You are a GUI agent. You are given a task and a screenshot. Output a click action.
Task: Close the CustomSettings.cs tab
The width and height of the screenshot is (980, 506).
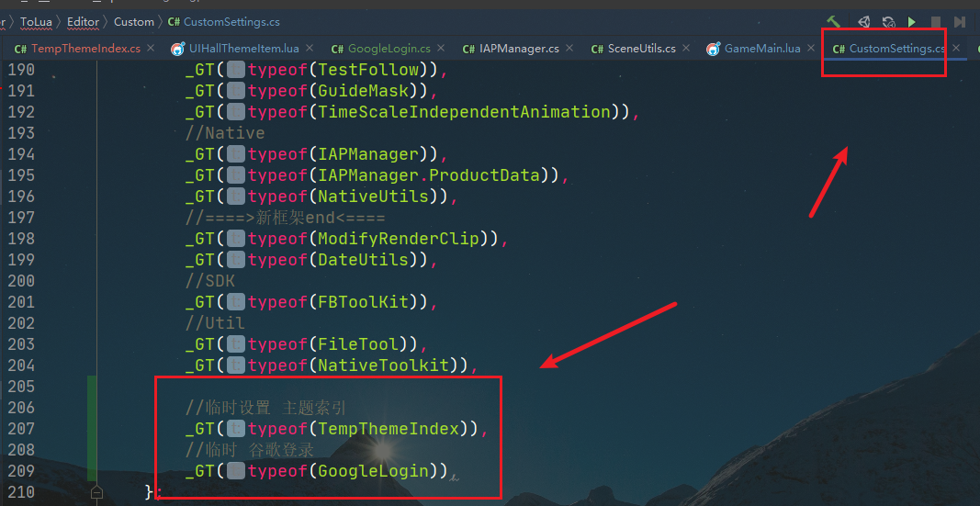[x=955, y=48]
